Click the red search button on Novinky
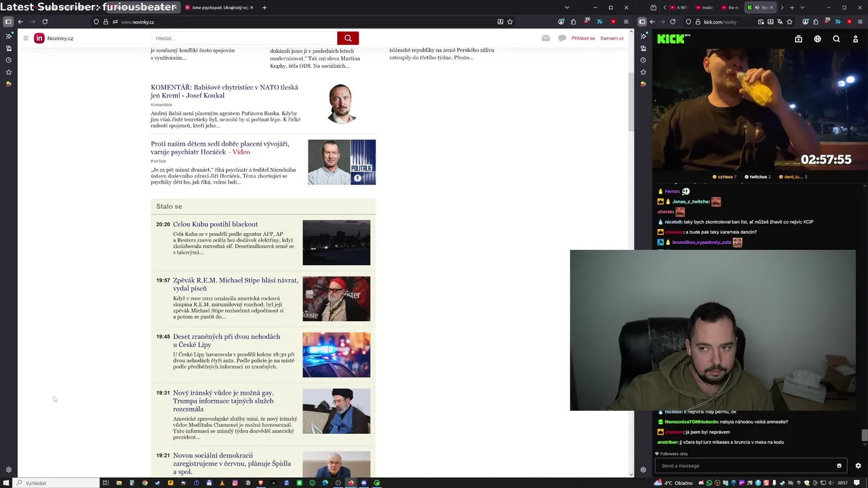 [x=348, y=38]
